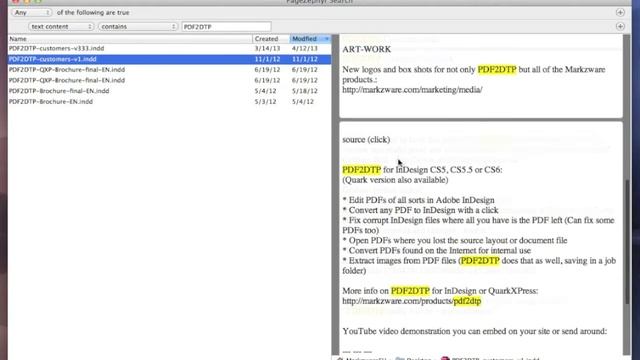Sort results by the Modified column header
Viewport: 640px width, 360px height.
click(x=310, y=39)
